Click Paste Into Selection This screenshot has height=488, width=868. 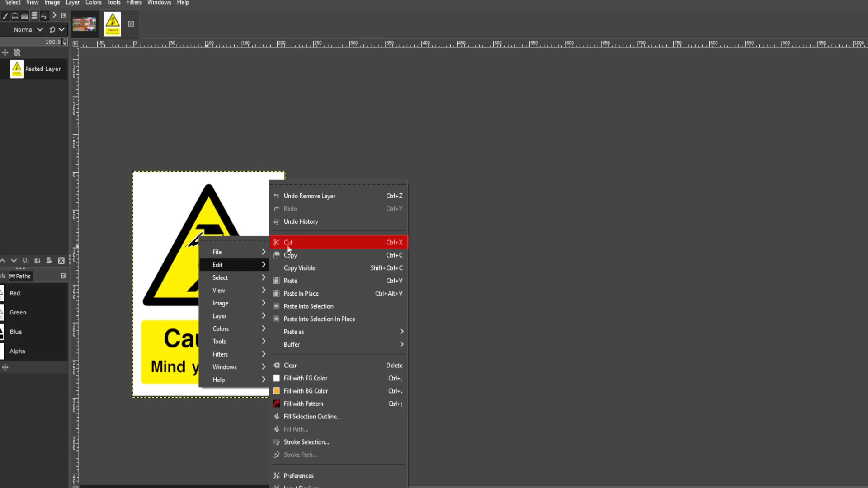[x=339, y=306]
